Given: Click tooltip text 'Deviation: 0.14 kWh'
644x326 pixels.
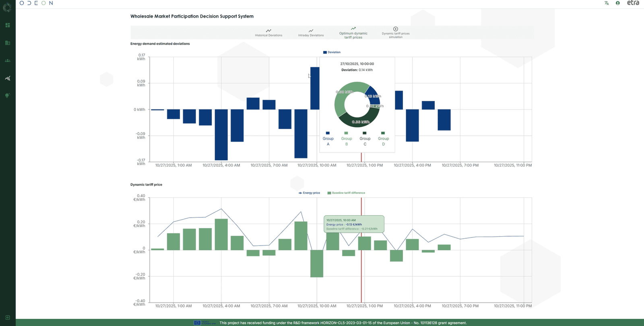Looking at the screenshot, I should (357, 70).
